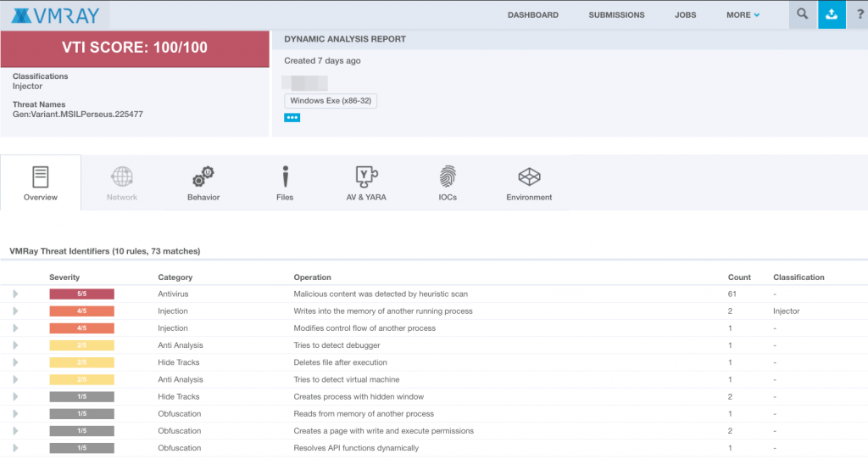This screenshot has height=465, width=868.
Task: Expand the 'Writes into the memory' row arrow
Action: click(x=15, y=311)
